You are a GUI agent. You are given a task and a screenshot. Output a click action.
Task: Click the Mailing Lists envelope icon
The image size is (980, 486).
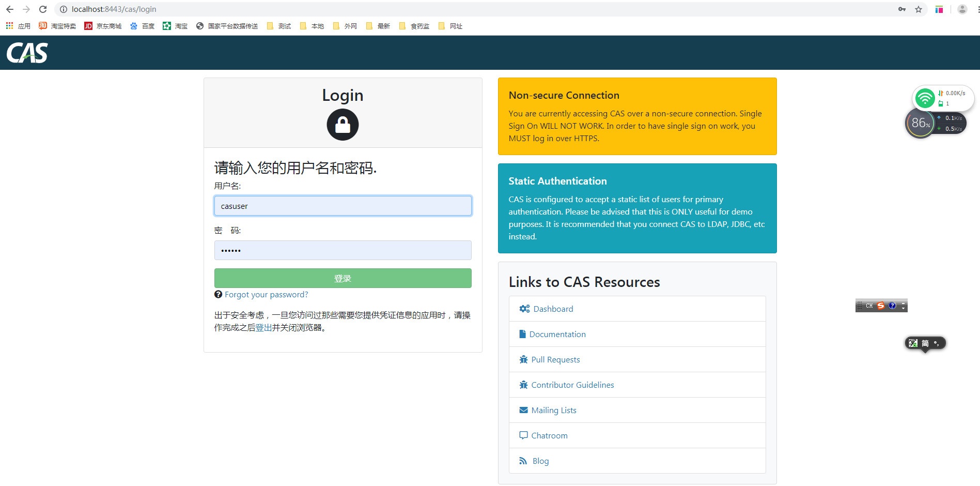pos(523,410)
